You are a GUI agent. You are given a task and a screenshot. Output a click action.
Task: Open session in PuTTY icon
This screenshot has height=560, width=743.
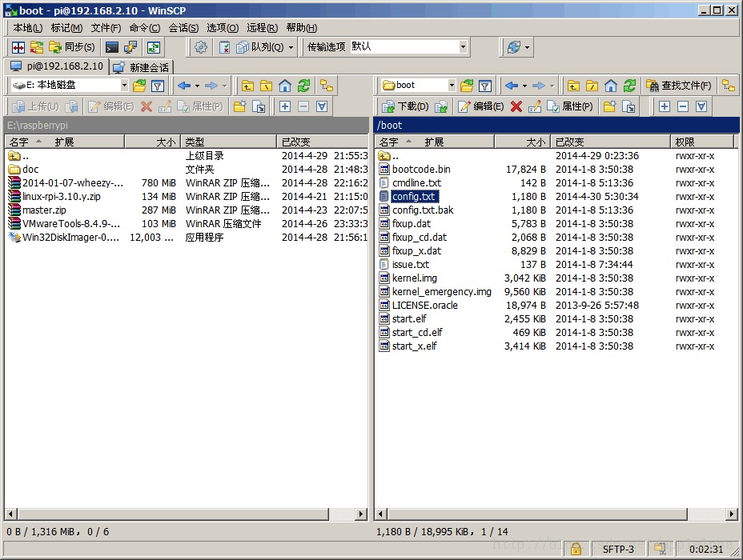(x=131, y=47)
